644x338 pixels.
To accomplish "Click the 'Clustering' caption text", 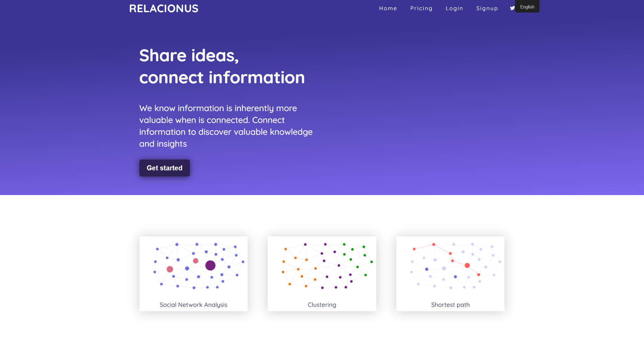I will coord(322,305).
